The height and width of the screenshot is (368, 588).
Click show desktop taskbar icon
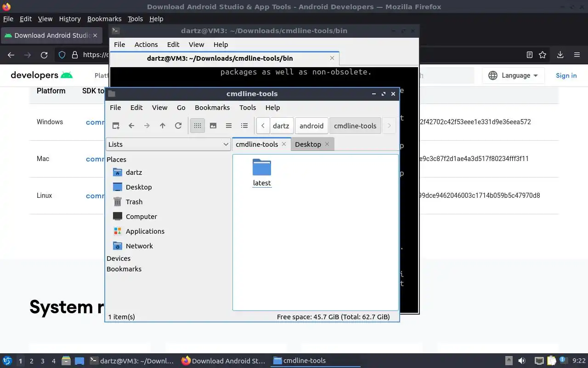[79, 361]
